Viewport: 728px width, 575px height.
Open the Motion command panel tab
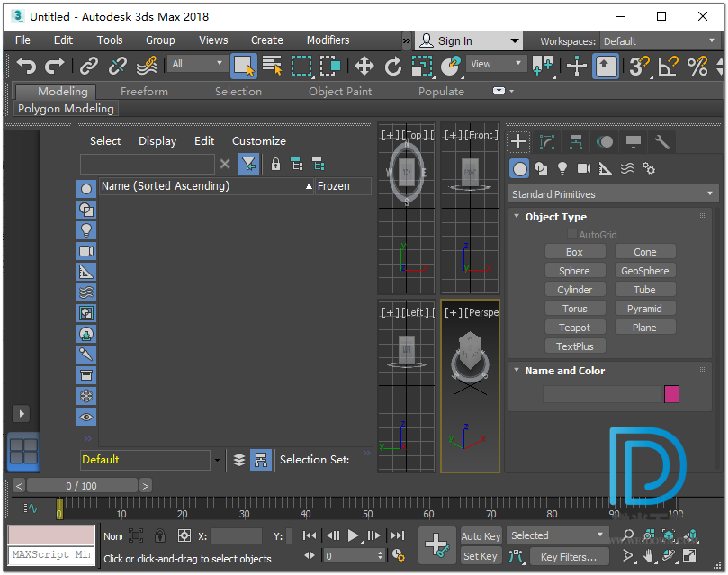(x=605, y=142)
